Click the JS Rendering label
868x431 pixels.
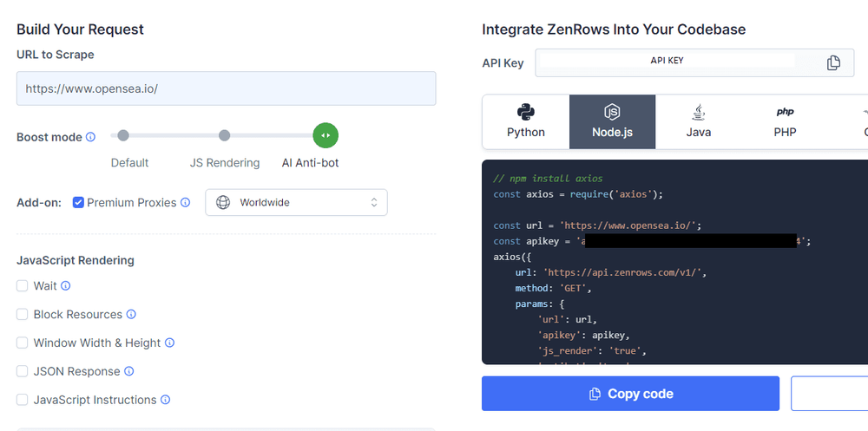pos(225,163)
